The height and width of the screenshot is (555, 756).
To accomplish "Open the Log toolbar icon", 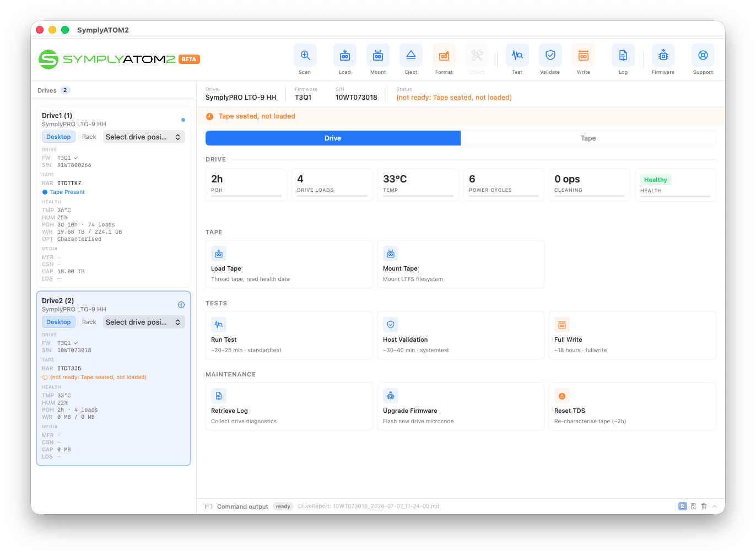I will point(623,55).
